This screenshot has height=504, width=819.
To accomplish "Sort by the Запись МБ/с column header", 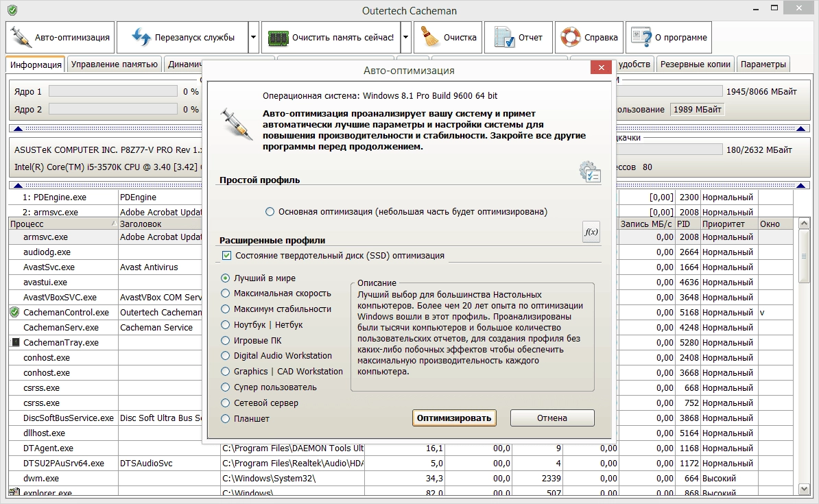I will 646,224.
